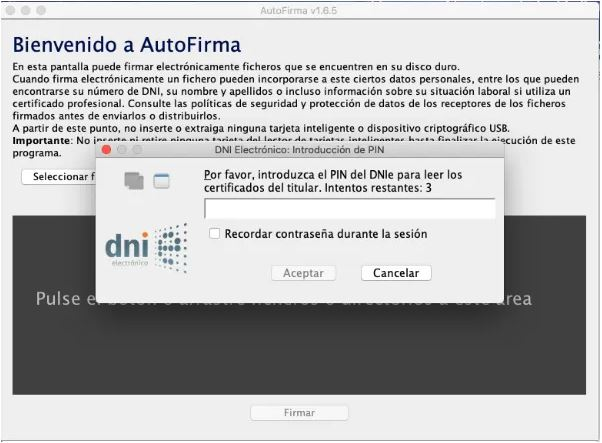The width and height of the screenshot is (602, 443).
Task: Click the AutoFirma window grey close button
Action: coord(11,10)
